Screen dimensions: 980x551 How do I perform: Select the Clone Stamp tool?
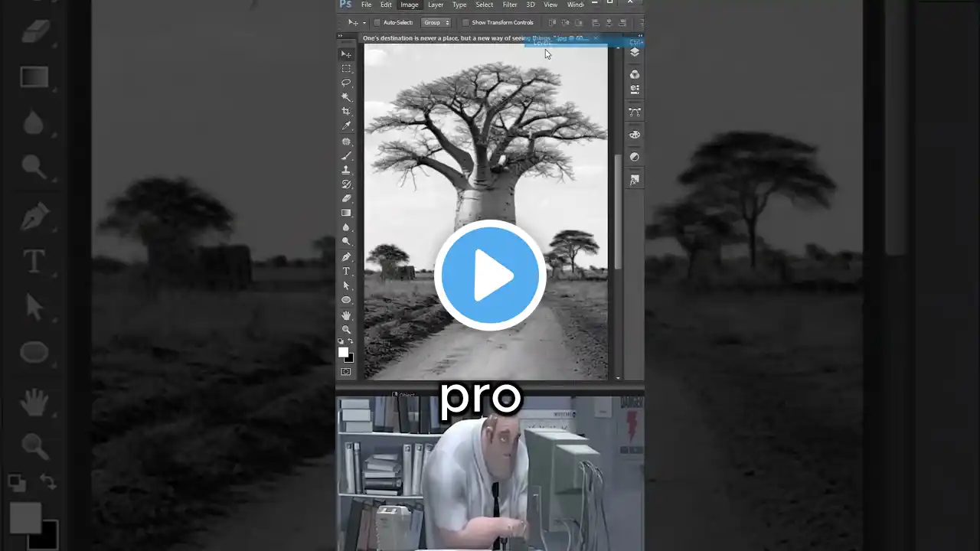[346, 170]
